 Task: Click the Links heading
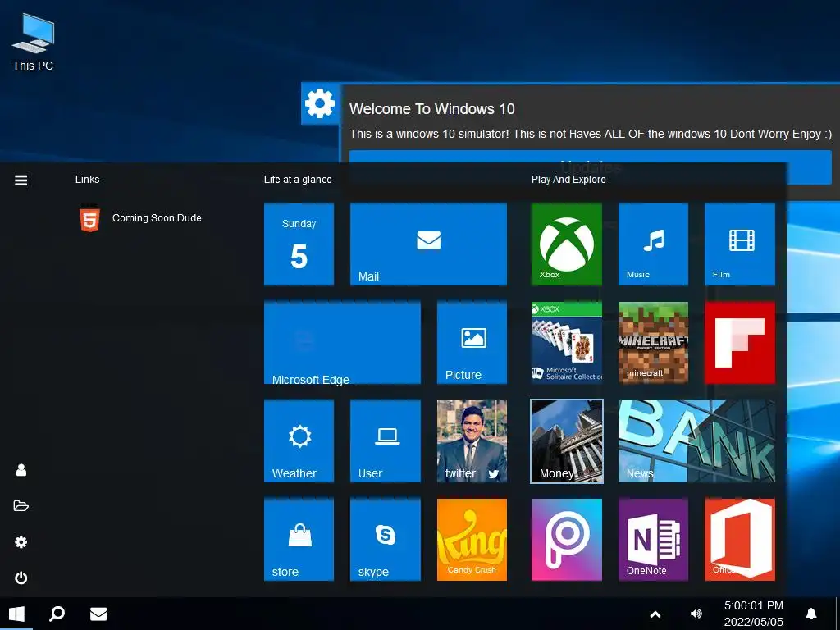pyautogui.click(x=87, y=180)
